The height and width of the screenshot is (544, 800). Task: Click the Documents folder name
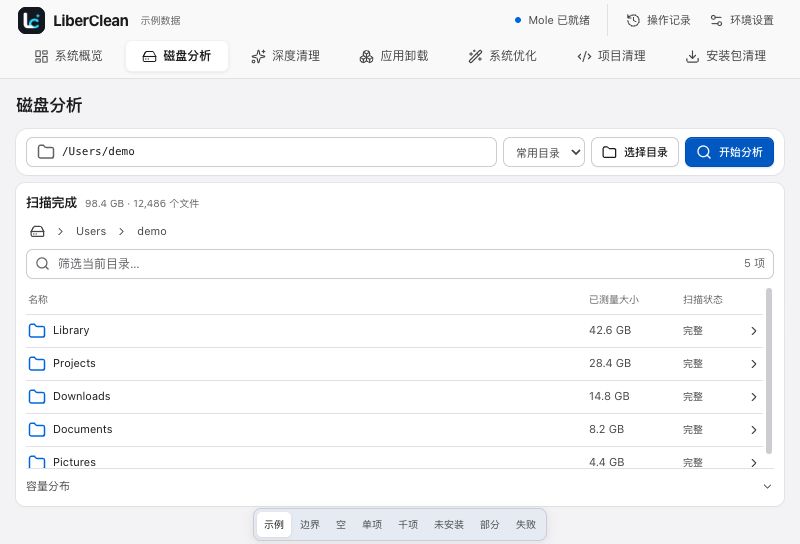83,429
